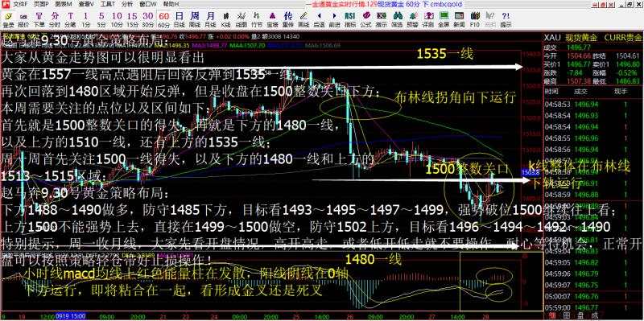Toggle 全屏 full screen mode

[x=444, y=19]
